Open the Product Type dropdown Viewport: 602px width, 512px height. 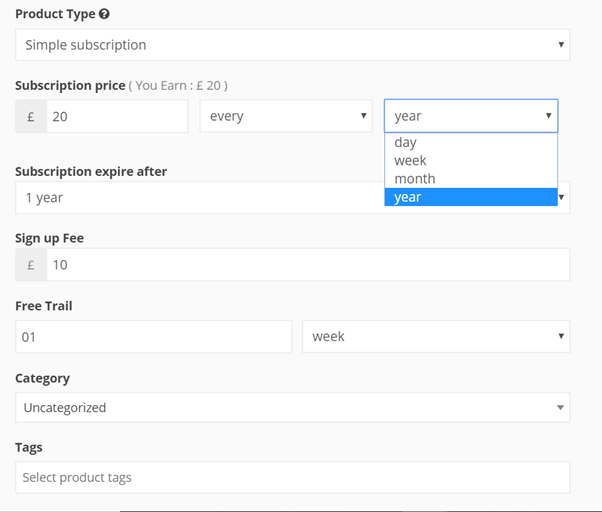pyautogui.click(x=292, y=45)
